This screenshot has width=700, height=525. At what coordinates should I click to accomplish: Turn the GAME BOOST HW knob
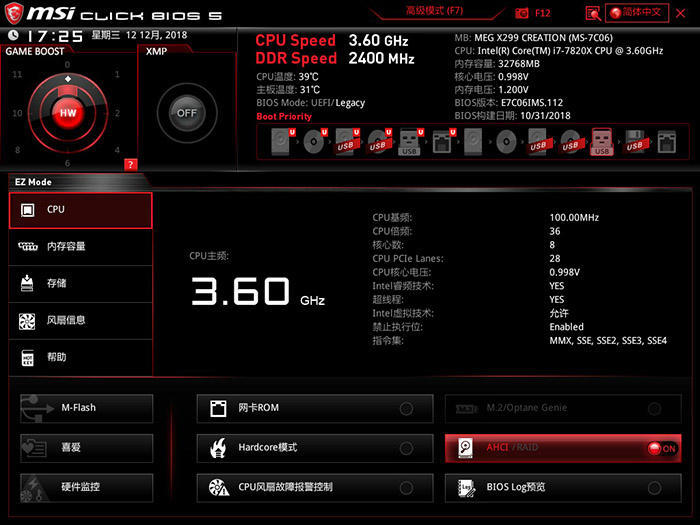coord(68,113)
